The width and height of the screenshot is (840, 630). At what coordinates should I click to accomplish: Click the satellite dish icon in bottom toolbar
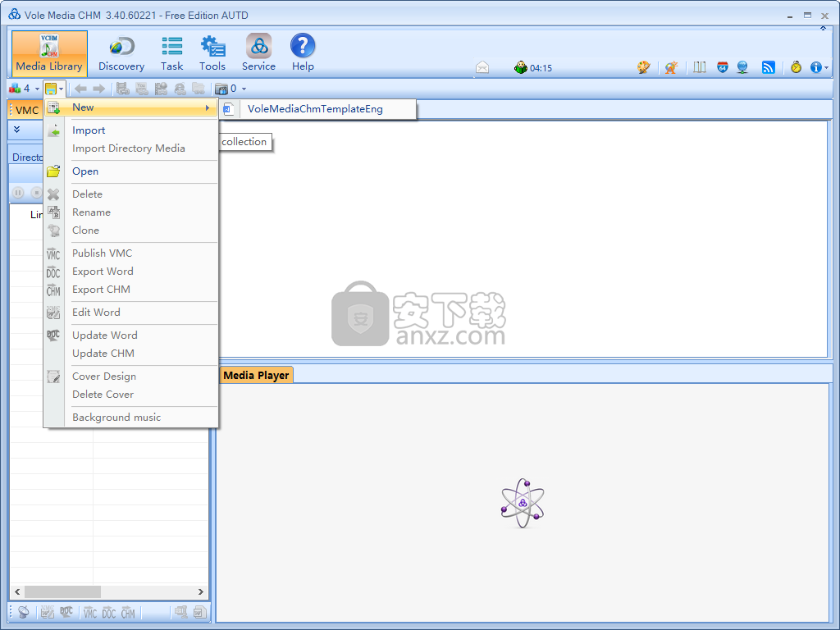click(24, 612)
